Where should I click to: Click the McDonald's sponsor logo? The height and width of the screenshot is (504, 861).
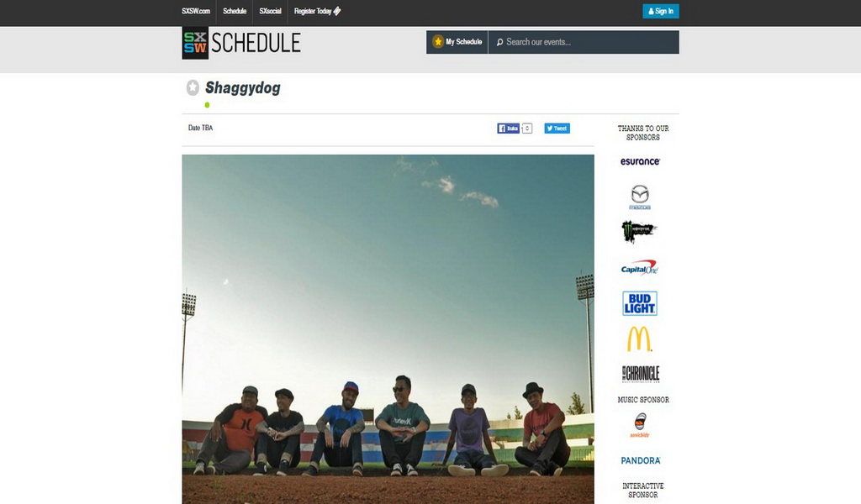[x=639, y=339]
